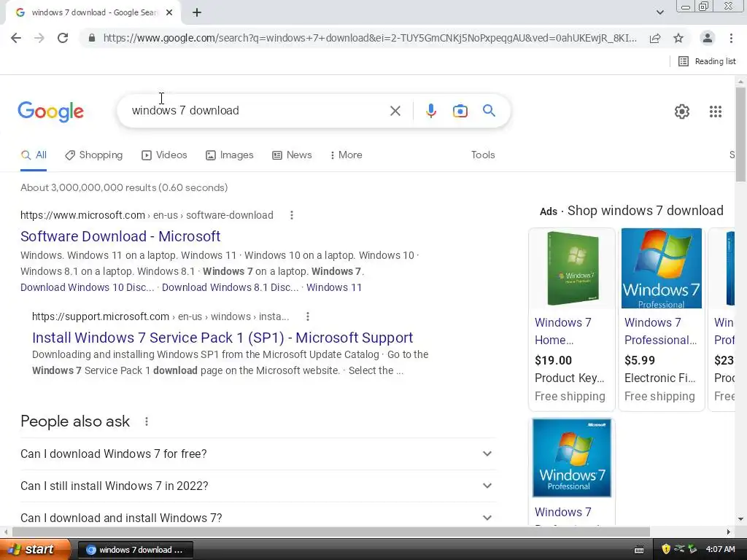Open lower Windows 7 Professional ad thumbnail
747x560 pixels.
pyautogui.click(x=572, y=458)
